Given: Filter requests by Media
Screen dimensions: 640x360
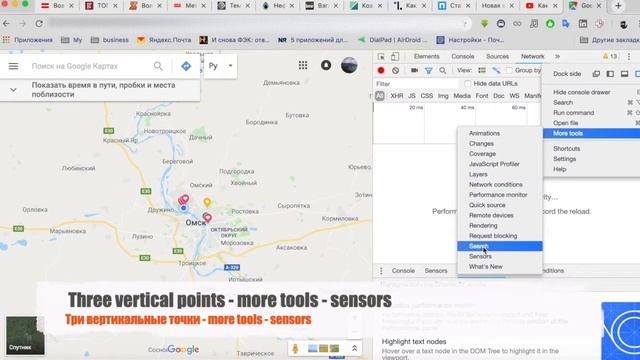Looking at the screenshot, I should (462, 96).
